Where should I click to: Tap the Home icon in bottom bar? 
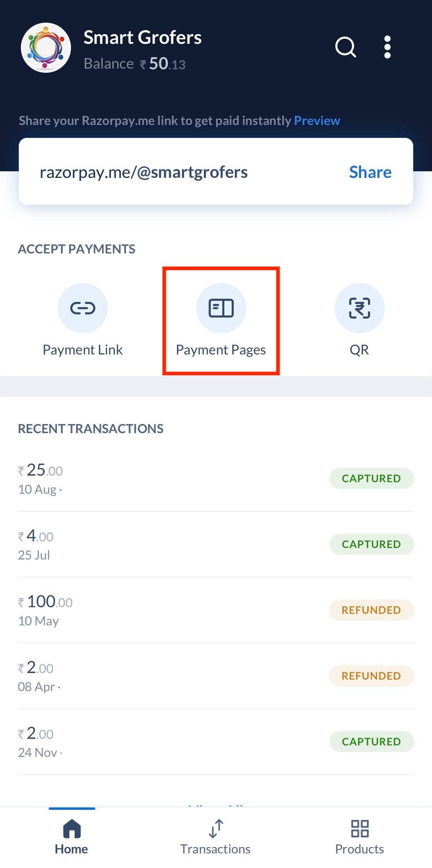[x=72, y=828]
